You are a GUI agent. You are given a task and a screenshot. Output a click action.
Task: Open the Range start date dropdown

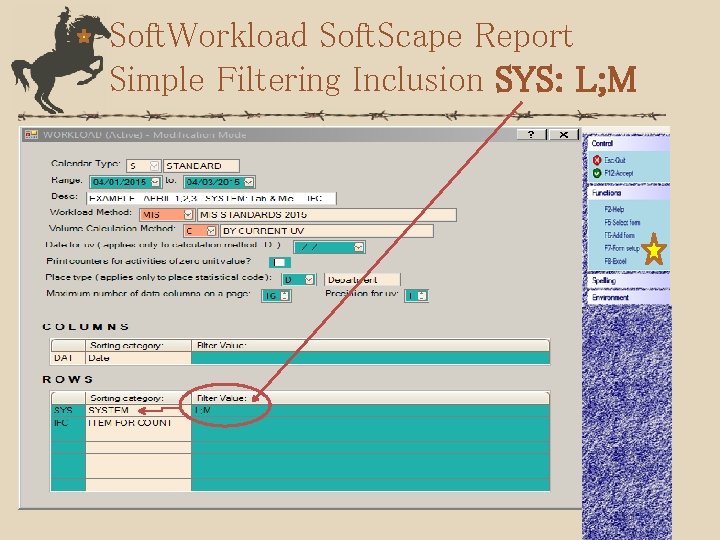155,182
